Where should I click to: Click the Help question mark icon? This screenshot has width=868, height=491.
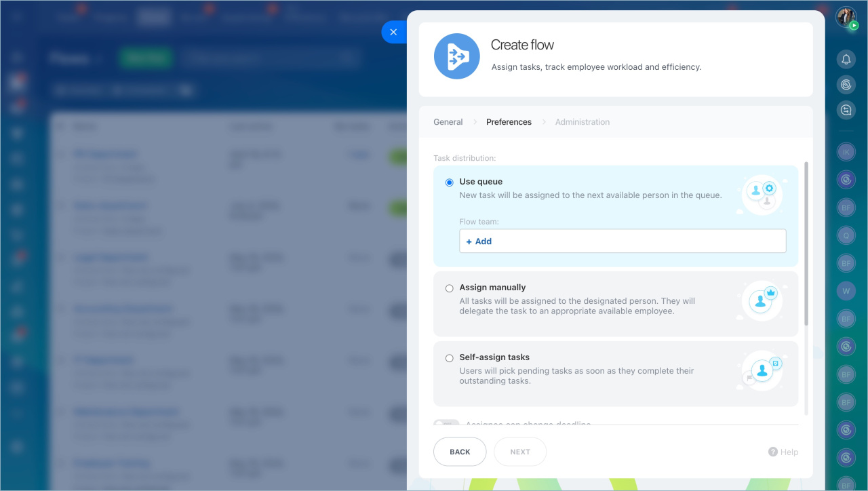772,452
